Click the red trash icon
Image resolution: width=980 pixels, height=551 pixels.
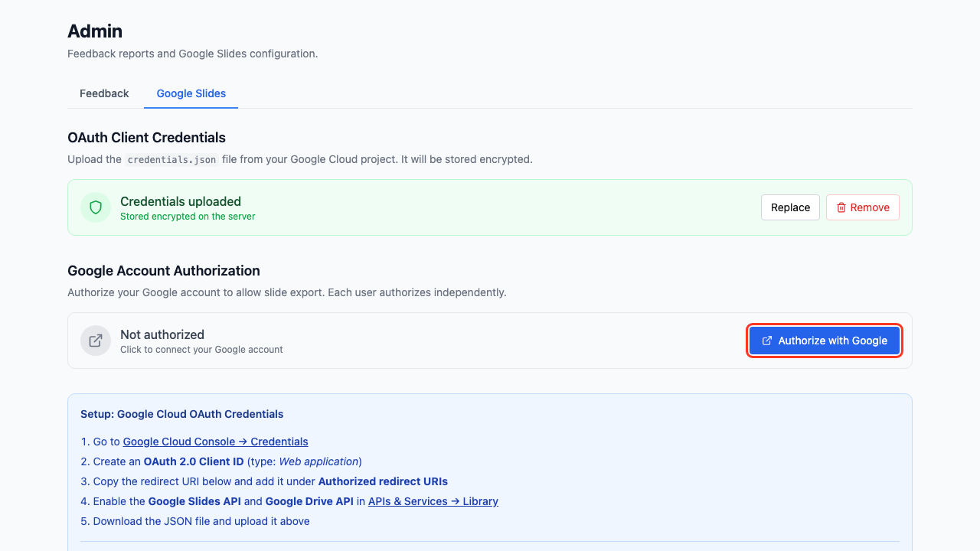[x=841, y=207]
